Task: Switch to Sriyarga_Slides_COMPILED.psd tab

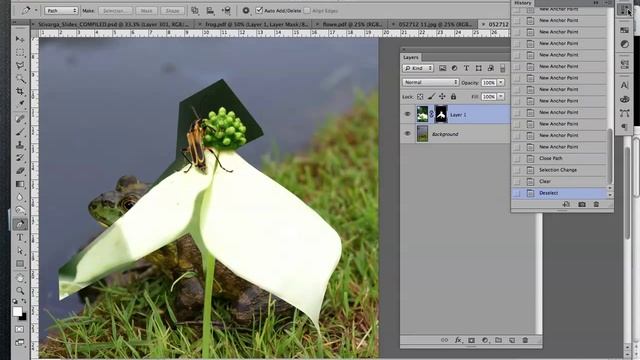Action: coord(113,24)
